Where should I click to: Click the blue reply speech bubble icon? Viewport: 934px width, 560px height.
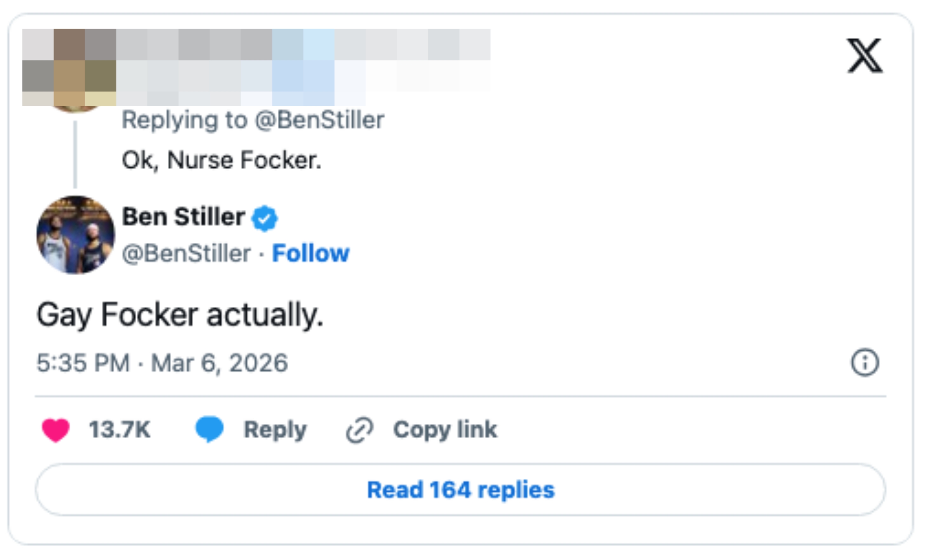(210, 429)
